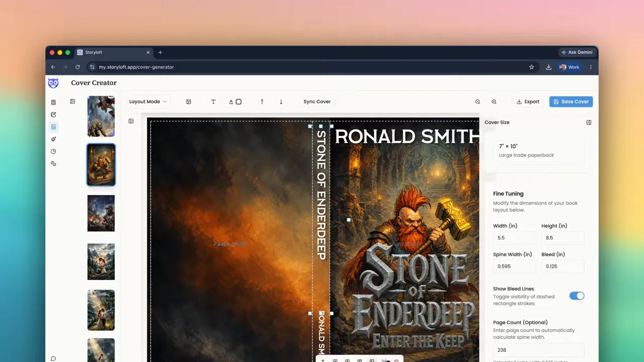Click the Export button
The height and width of the screenshot is (362, 644).
pos(528,102)
